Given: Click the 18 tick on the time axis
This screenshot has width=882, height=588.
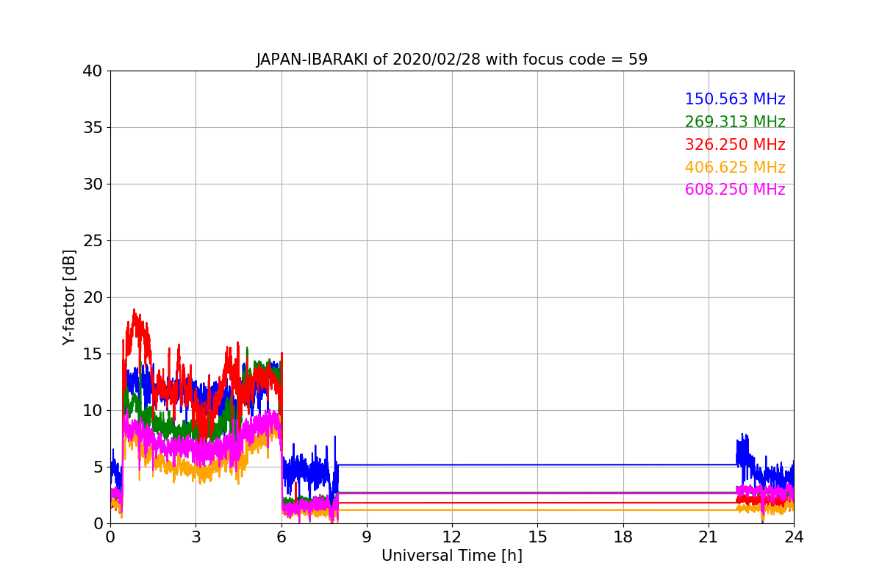Looking at the screenshot, I should tap(623, 537).
